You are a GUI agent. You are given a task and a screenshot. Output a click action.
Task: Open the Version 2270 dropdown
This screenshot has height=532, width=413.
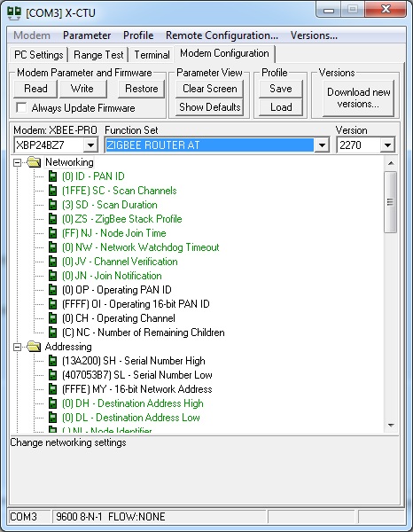point(387,145)
